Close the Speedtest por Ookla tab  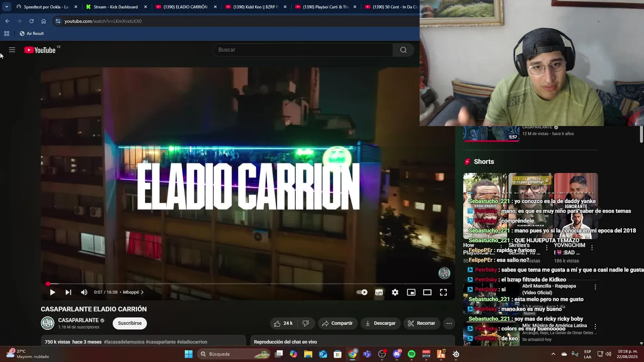tap(76, 7)
